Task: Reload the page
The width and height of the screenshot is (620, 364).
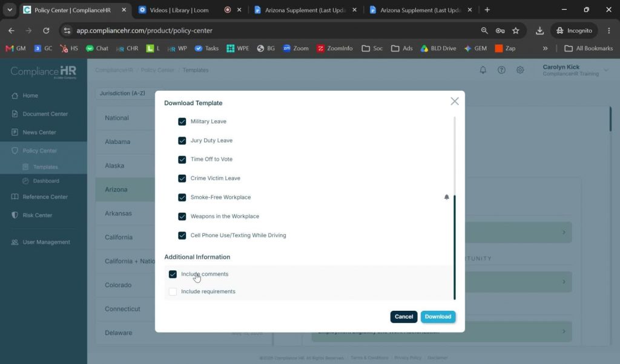Action: (46, 30)
